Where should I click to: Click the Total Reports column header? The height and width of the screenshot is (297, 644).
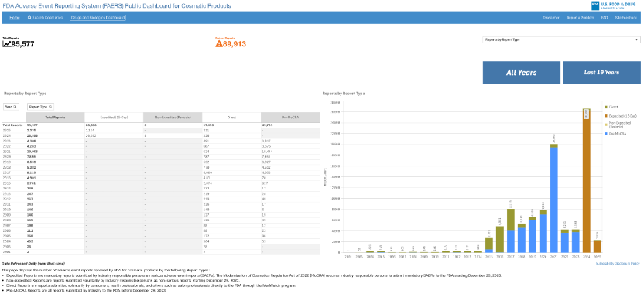[x=55, y=118]
